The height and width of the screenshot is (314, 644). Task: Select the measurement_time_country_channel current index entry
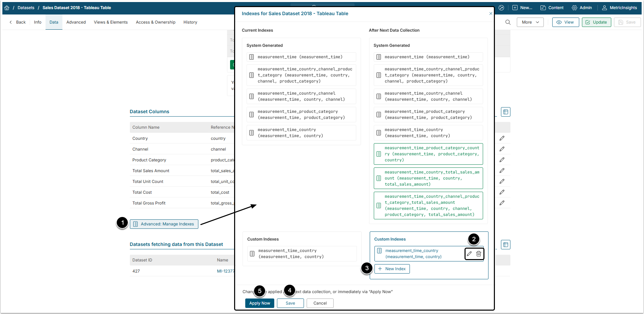click(x=301, y=96)
